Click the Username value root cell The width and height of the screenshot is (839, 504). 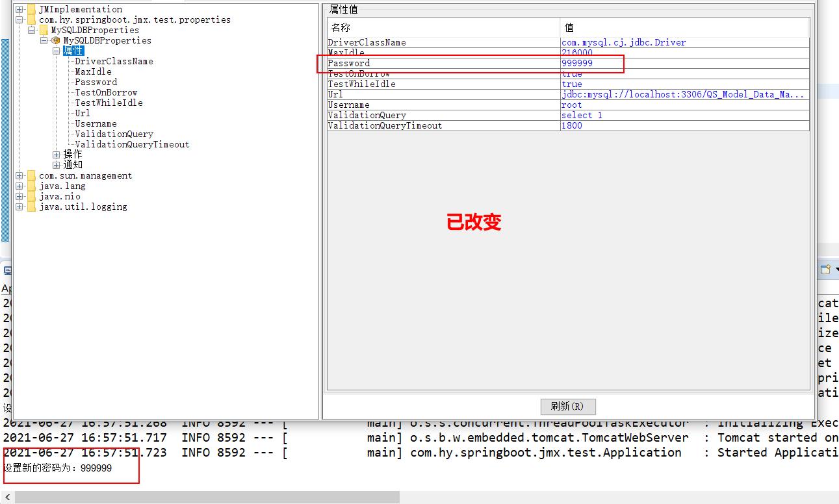coord(685,105)
